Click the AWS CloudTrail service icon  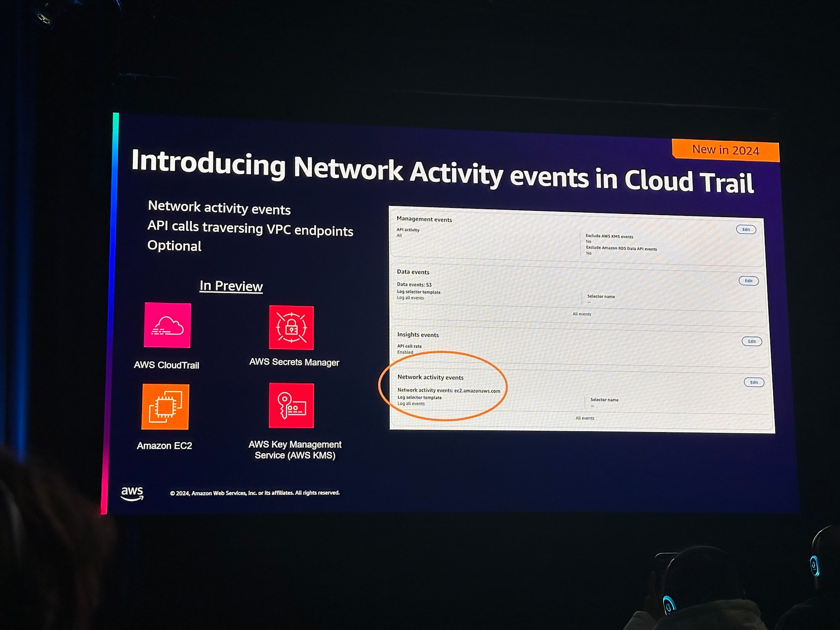(x=168, y=325)
